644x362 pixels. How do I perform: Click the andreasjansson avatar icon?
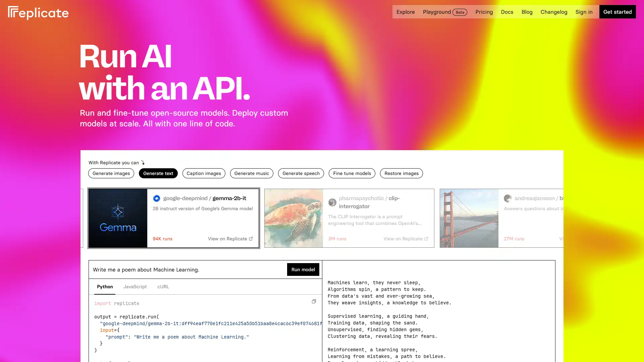508,198
